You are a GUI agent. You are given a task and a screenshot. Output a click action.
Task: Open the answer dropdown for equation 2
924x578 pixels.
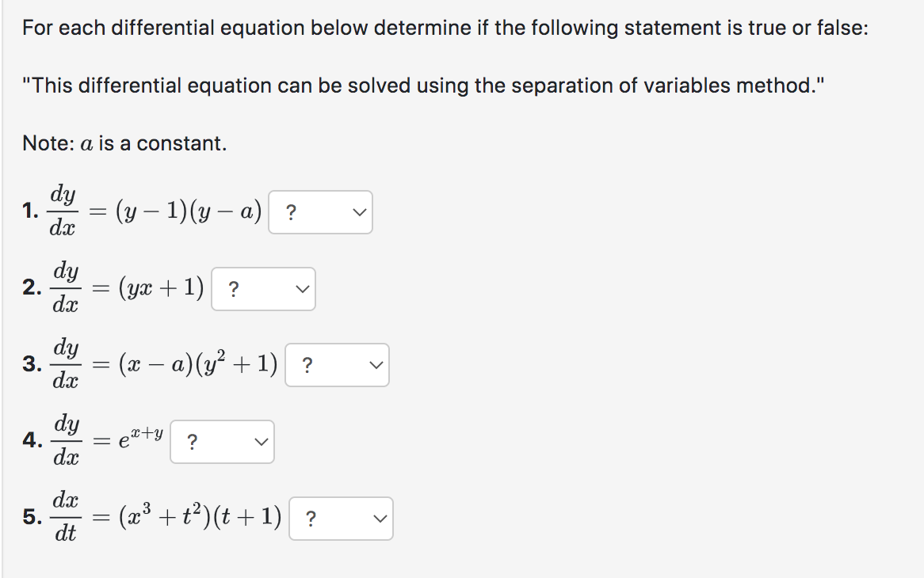tap(263, 289)
